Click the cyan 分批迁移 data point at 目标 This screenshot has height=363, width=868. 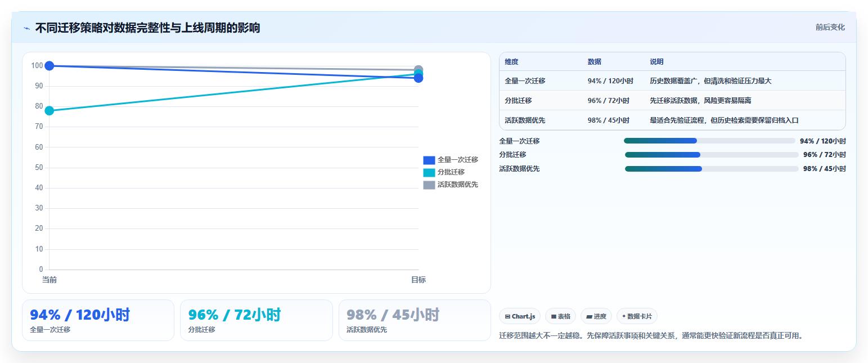(419, 73)
